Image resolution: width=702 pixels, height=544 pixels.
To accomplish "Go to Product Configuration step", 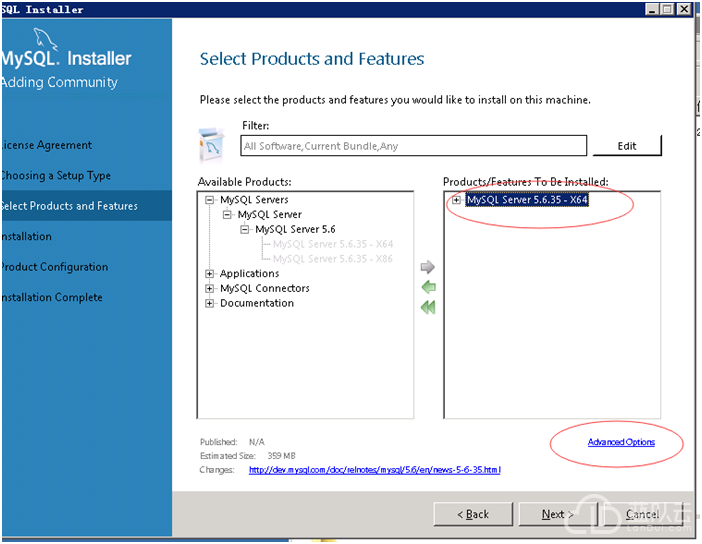I will click(54, 267).
